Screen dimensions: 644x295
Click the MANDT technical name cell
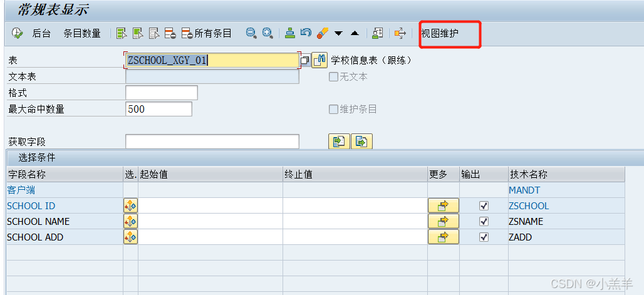coord(566,190)
